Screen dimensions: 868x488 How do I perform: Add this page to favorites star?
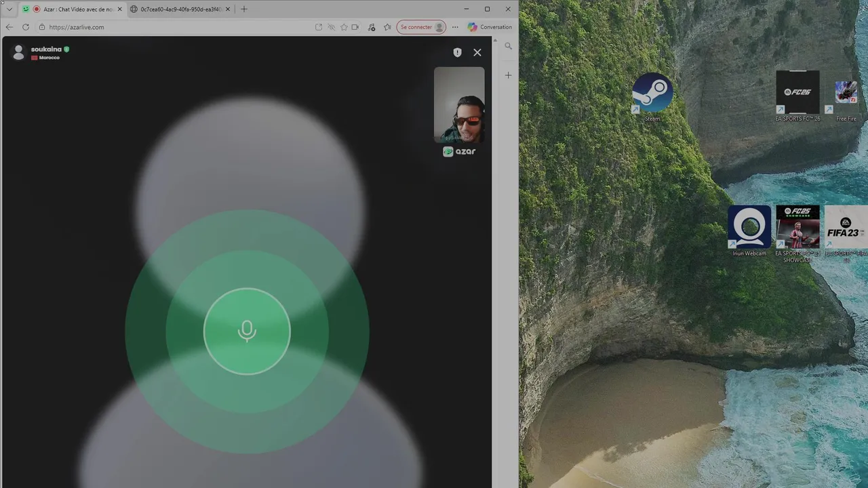tap(344, 27)
